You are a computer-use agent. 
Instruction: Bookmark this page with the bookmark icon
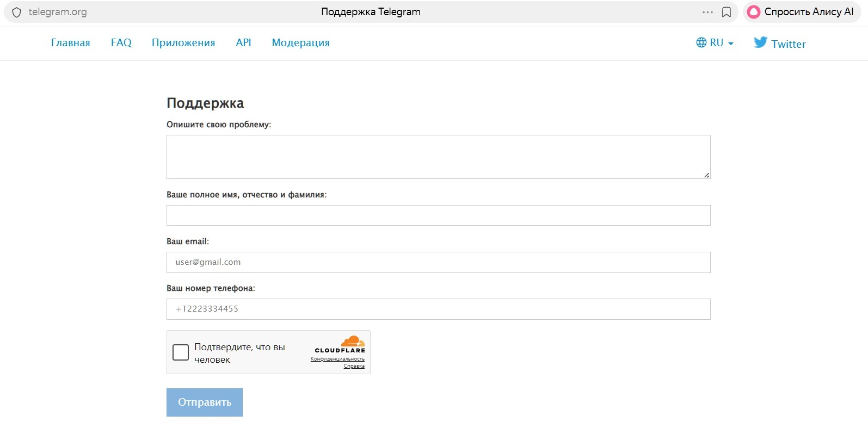coord(726,12)
